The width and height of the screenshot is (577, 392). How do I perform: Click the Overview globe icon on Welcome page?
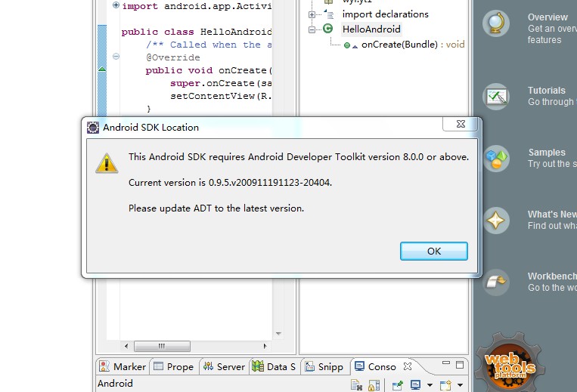click(496, 23)
